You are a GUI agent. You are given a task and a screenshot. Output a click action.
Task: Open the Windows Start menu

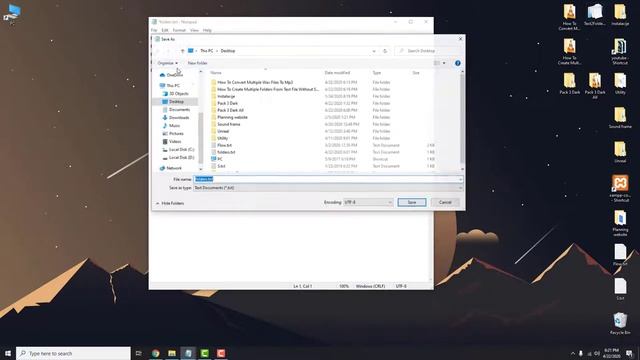click(8, 353)
